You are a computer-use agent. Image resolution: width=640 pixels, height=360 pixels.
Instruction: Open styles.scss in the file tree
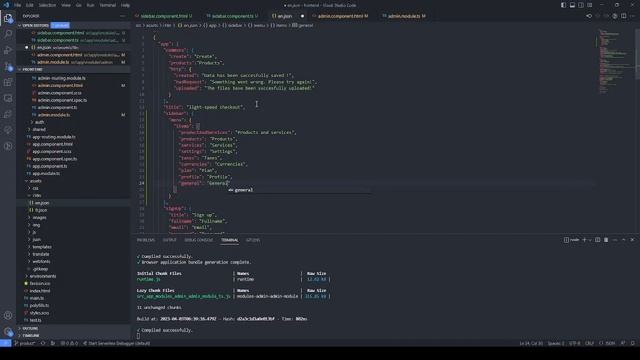point(39,313)
